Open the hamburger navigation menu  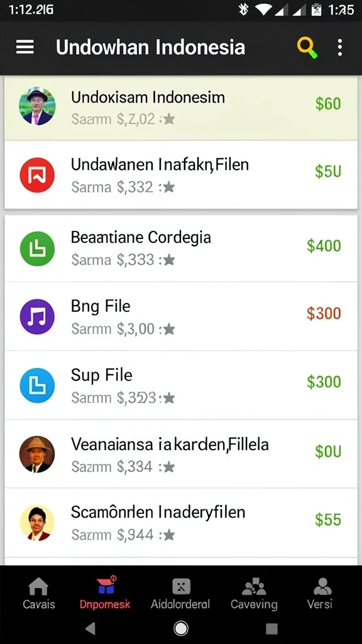pos(25,47)
